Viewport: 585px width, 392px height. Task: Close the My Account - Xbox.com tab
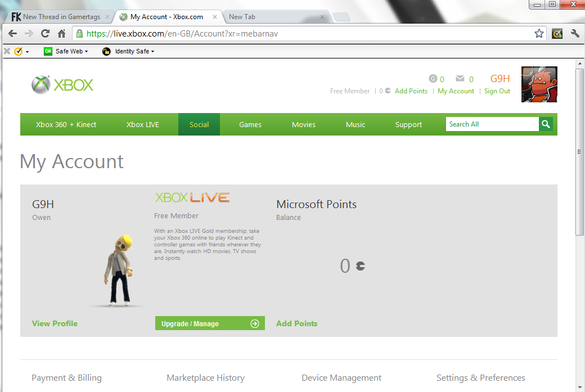pyautogui.click(x=214, y=17)
